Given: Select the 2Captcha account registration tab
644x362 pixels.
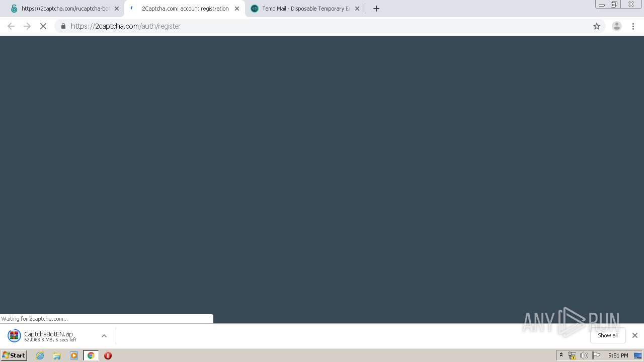Looking at the screenshot, I should tap(185, 9).
